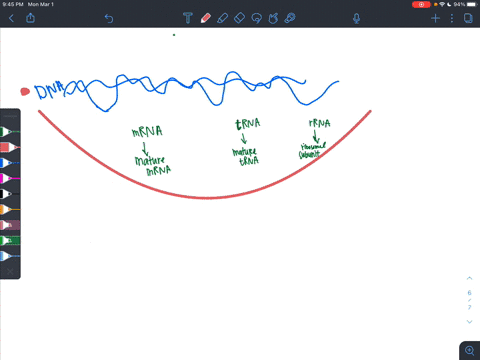Undo the last stroke
The image size is (480, 360).
pyautogui.click(x=109, y=18)
